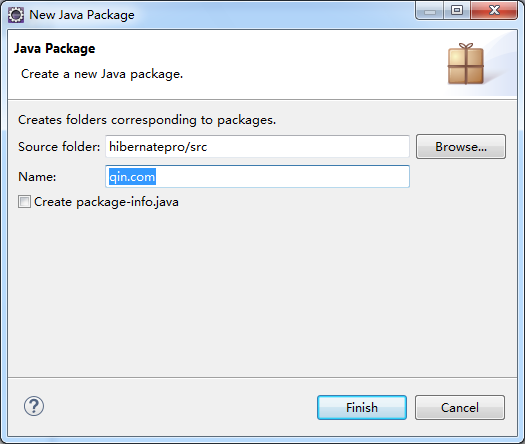Click the gift box package icon
The width and height of the screenshot is (525, 444).
[466, 64]
